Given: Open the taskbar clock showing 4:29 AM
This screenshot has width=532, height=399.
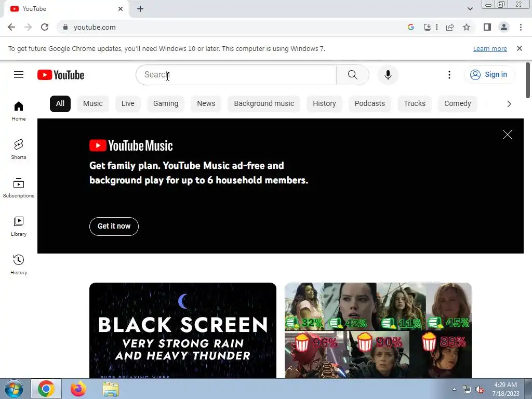Looking at the screenshot, I should 506,389.
